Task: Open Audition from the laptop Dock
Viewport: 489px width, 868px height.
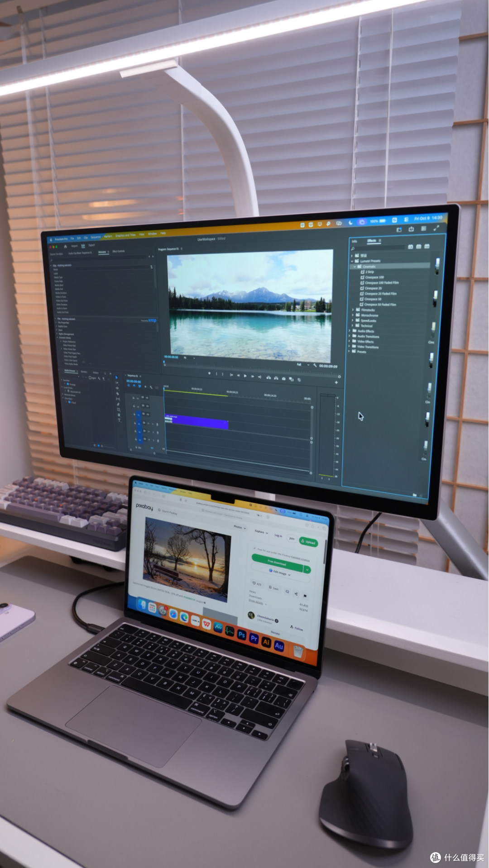Action: pyautogui.click(x=279, y=646)
